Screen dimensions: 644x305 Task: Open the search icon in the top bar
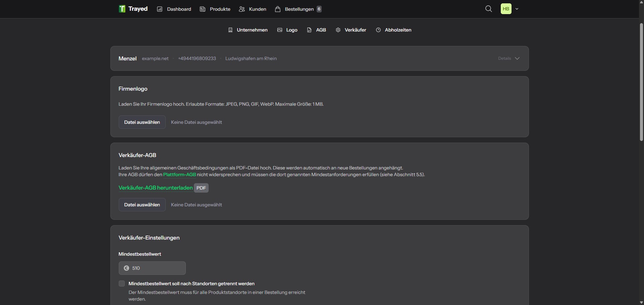[488, 9]
